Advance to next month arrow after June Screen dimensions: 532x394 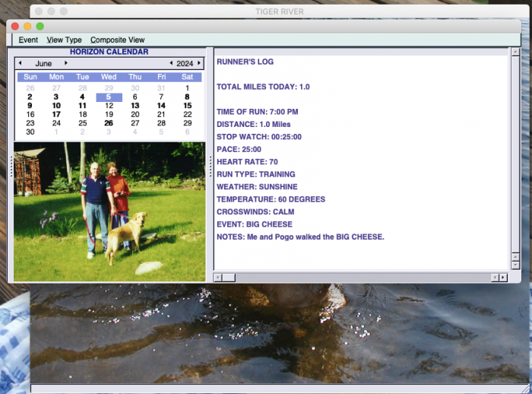click(66, 63)
